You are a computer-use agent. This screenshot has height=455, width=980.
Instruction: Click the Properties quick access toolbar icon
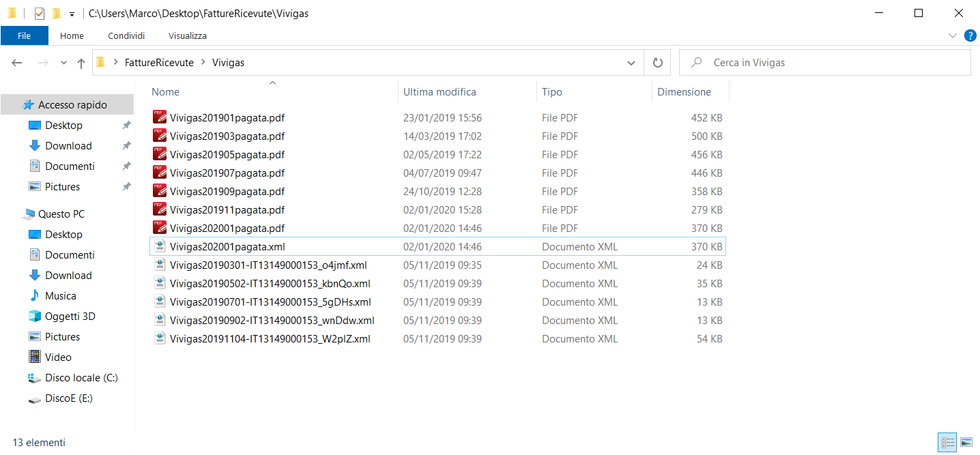pyautogui.click(x=39, y=13)
